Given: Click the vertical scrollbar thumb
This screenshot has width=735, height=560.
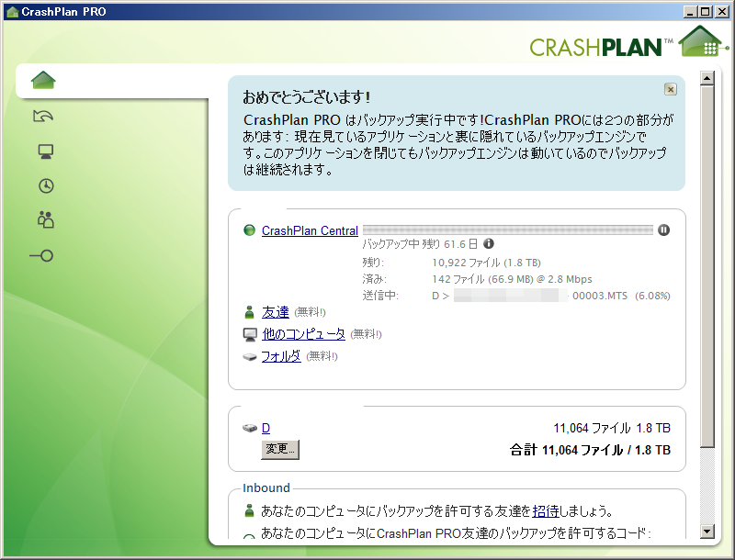Looking at the screenshot, I should click(707, 266).
